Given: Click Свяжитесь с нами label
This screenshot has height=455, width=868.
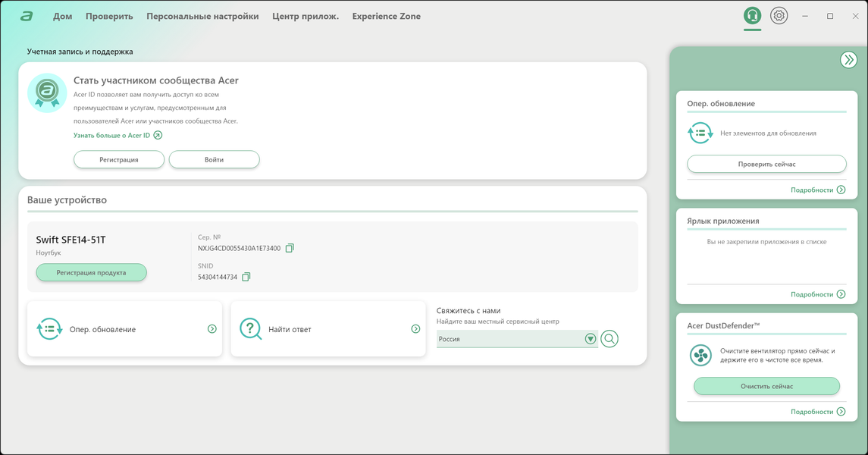Looking at the screenshot, I should (468, 310).
